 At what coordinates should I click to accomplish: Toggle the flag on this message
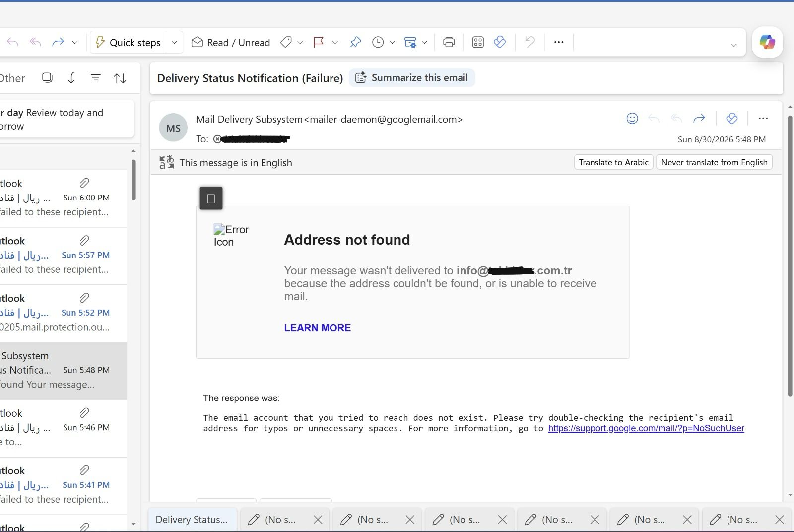click(x=319, y=42)
